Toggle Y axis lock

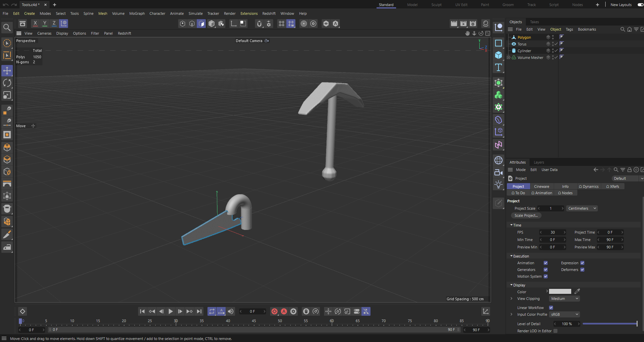coord(44,23)
